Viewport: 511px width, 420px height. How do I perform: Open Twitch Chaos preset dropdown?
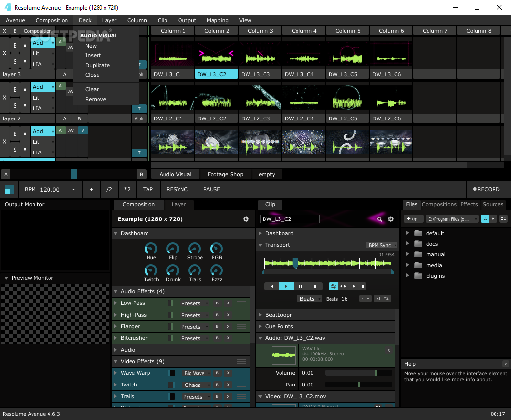tap(196, 385)
